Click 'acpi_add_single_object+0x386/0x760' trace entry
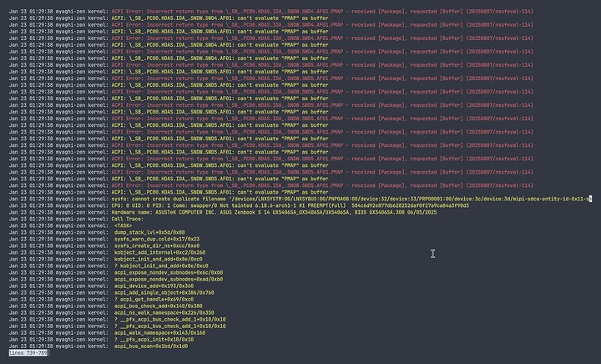This screenshot has height=364, width=601. 164,293
